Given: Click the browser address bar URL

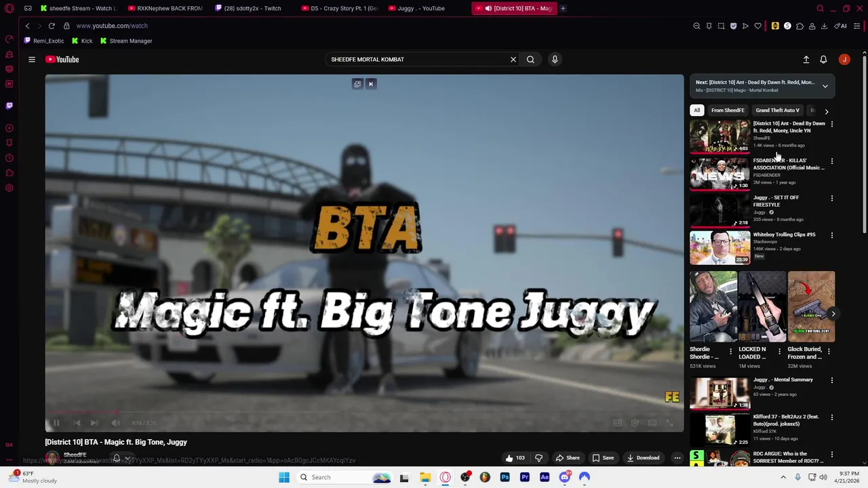Looking at the screenshot, I should click(112, 26).
